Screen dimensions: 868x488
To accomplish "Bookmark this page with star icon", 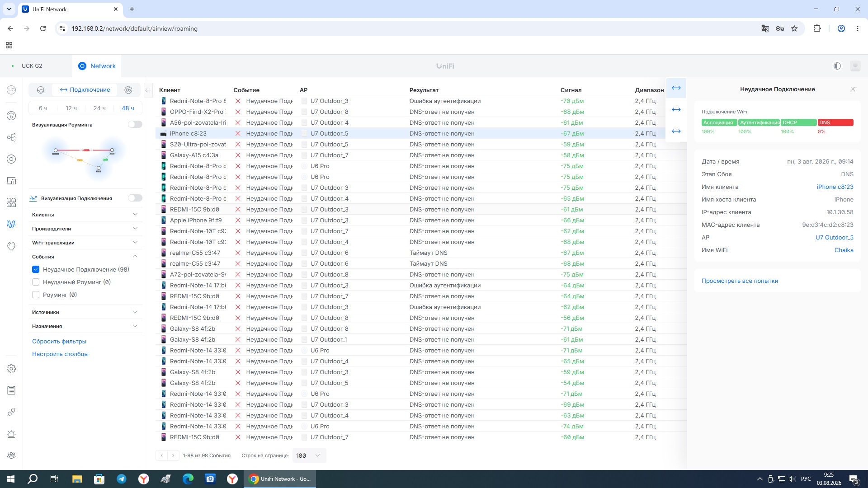I will 794,28.
